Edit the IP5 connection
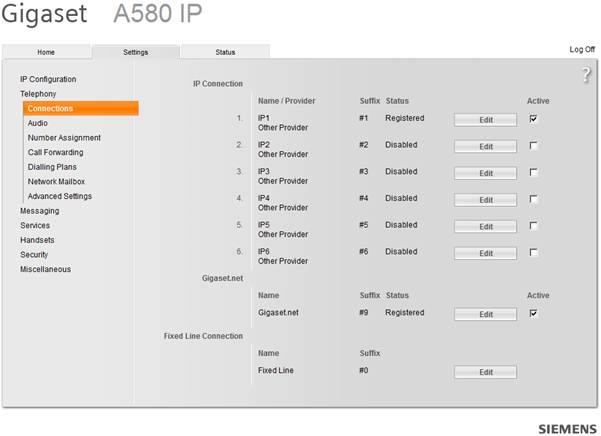The height and width of the screenshot is (436, 601). point(485,226)
